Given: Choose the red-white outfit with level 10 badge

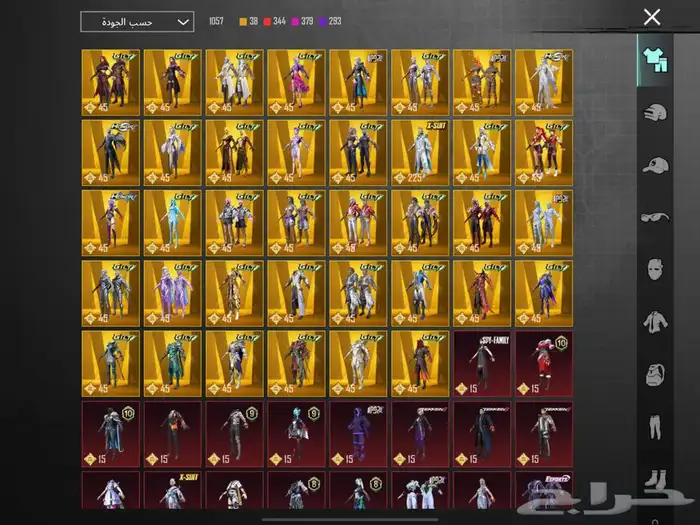Looking at the screenshot, I should [x=544, y=364].
